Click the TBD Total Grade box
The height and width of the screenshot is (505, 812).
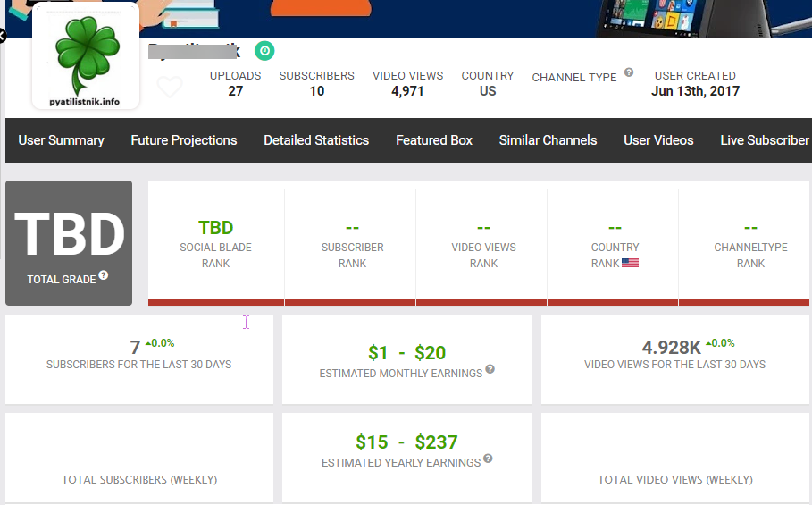coord(69,243)
